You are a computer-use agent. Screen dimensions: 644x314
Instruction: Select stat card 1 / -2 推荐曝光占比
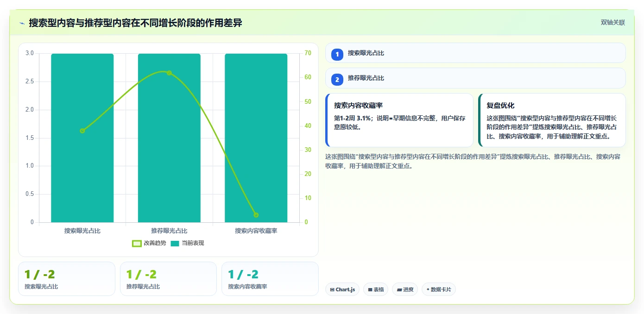[168, 279]
